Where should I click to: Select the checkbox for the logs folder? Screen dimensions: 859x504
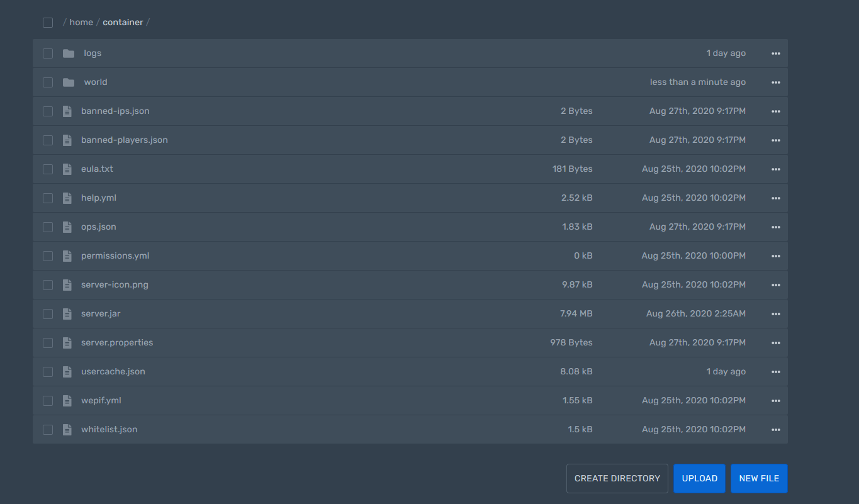pyautogui.click(x=47, y=53)
